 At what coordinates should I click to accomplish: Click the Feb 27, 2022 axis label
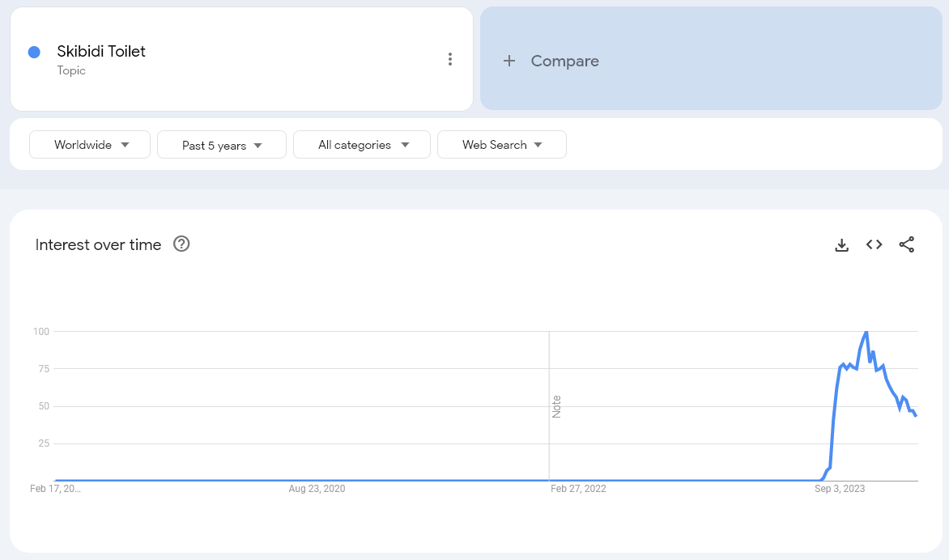tap(578, 489)
